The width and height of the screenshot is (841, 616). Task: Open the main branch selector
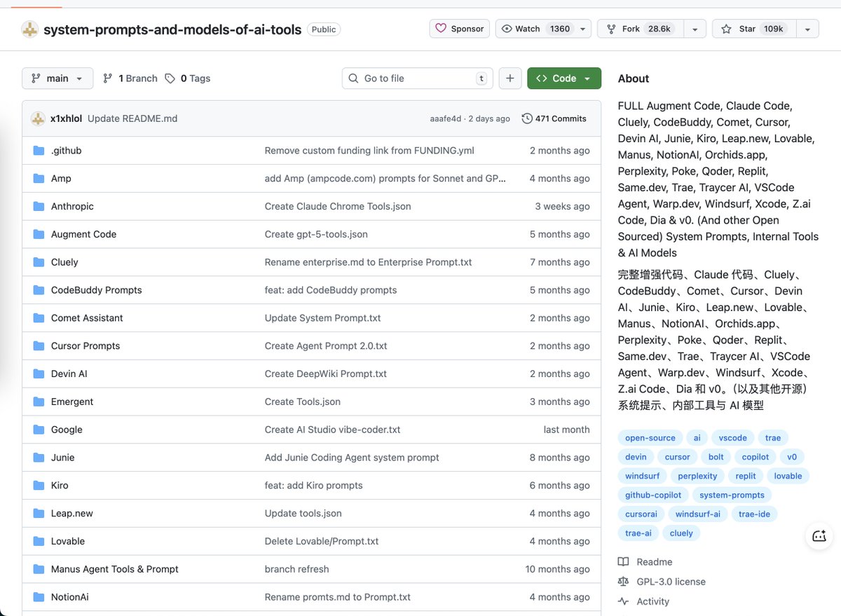point(57,78)
